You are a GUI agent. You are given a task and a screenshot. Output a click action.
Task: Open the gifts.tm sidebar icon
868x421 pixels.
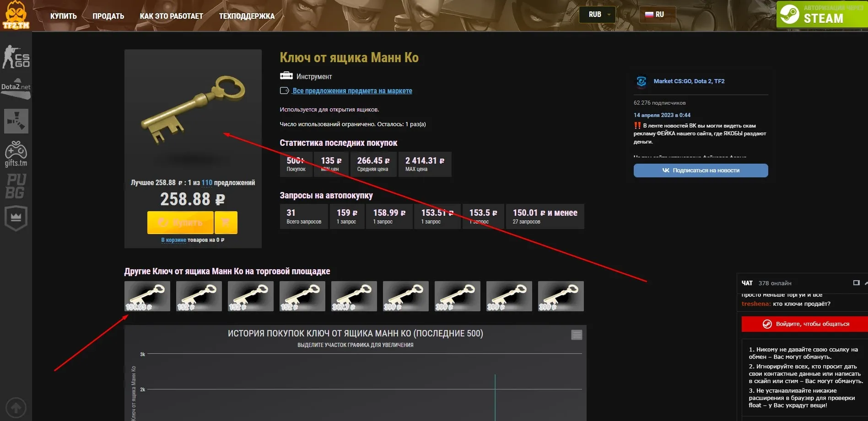pos(16,154)
